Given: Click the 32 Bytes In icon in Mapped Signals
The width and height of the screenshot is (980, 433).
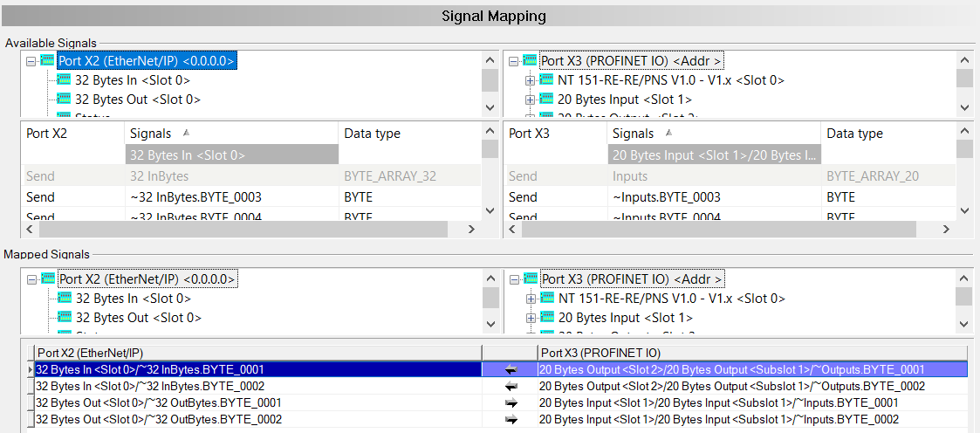Looking at the screenshot, I should tap(65, 298).
